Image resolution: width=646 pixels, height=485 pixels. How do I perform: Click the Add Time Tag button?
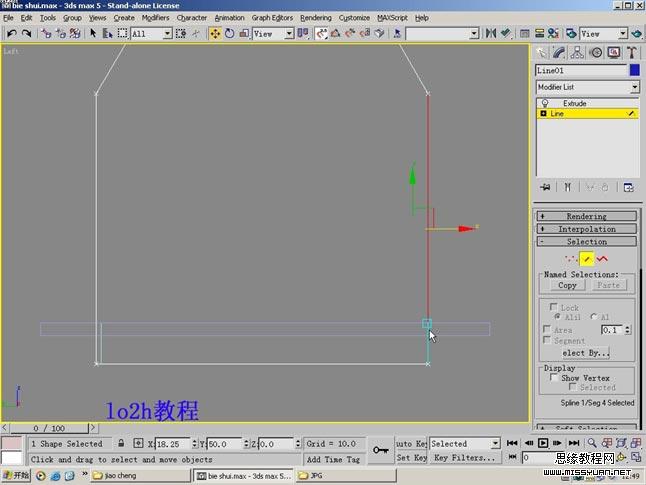(333, 459)
